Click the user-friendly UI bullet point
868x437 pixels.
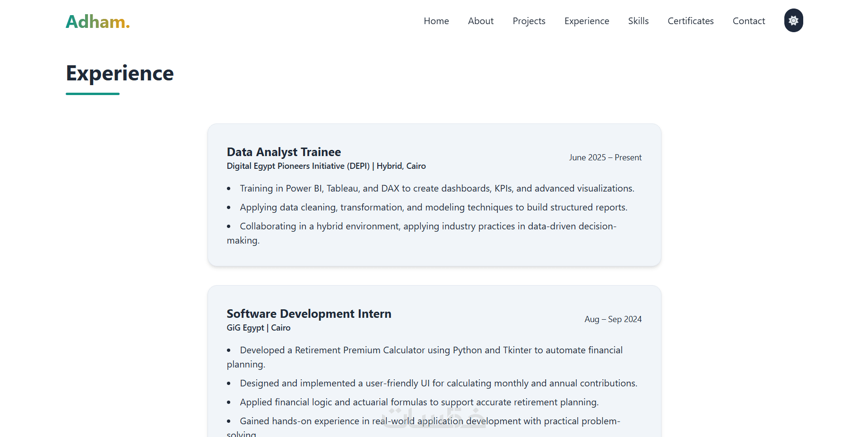click(x=438, y=383)
